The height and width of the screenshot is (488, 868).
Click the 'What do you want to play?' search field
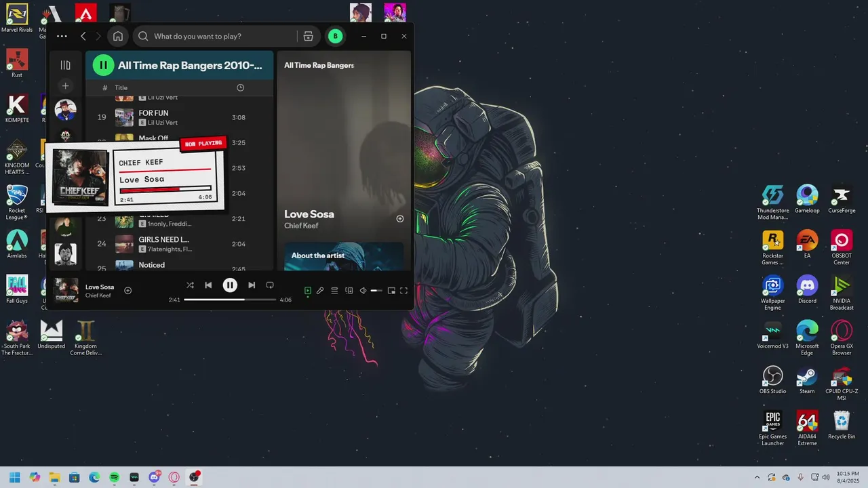214,36
